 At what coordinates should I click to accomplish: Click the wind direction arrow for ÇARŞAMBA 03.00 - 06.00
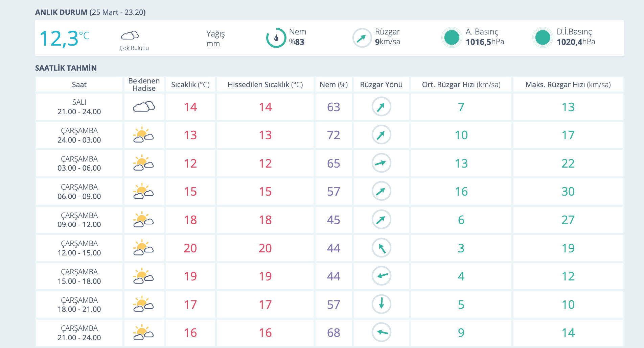click(381, 163)
